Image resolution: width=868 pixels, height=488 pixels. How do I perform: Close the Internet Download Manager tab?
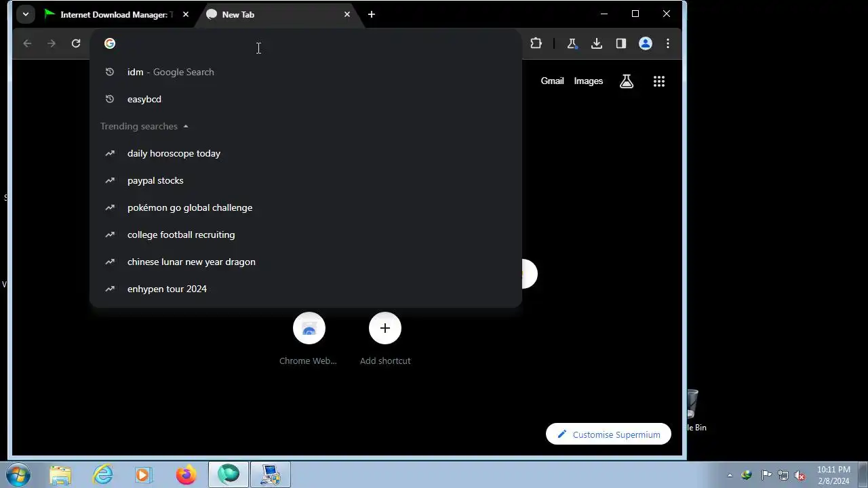[x=185, y=14]
